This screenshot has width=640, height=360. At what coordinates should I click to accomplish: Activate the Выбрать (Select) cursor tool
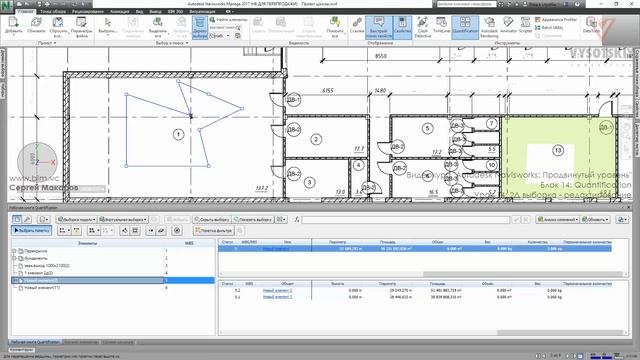[x=108, y=27]
